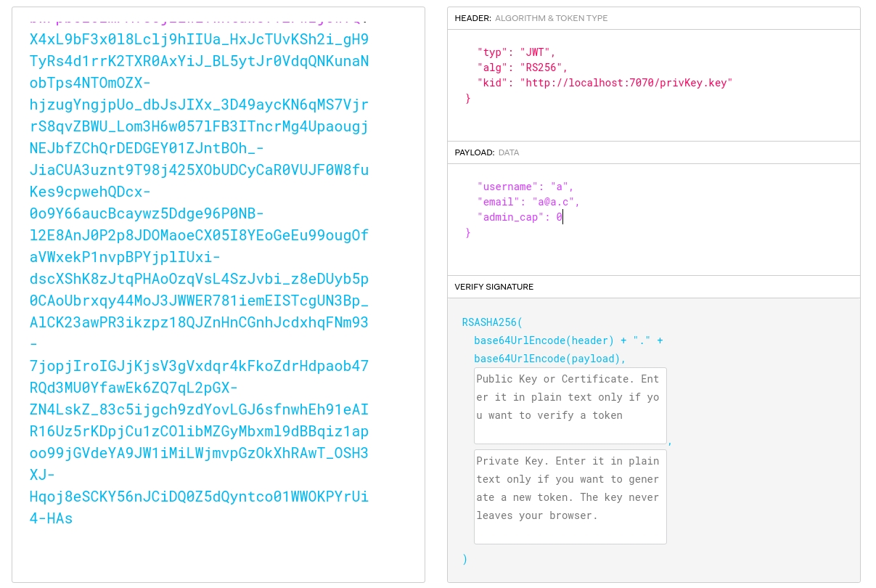Click the "RS256" algorithm value in header

coord(541,68)
